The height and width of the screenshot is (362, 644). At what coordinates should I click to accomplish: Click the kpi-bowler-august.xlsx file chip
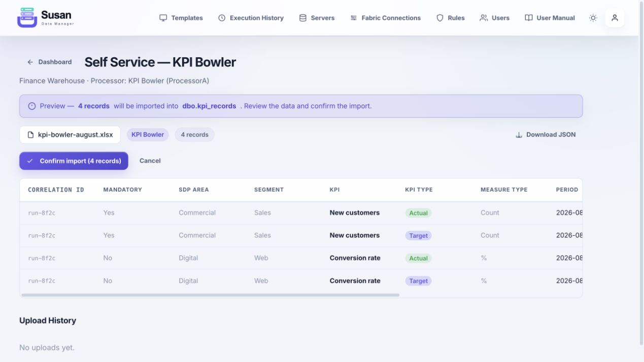click(70, 135)
